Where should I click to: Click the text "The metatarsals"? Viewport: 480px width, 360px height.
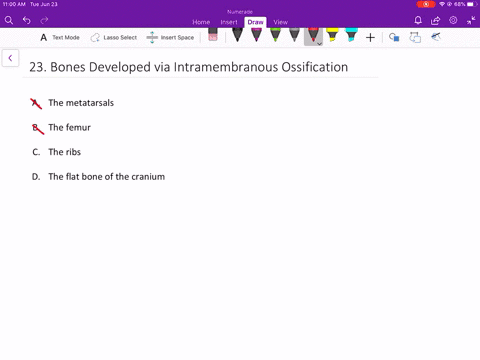click(x=81, y=103)
